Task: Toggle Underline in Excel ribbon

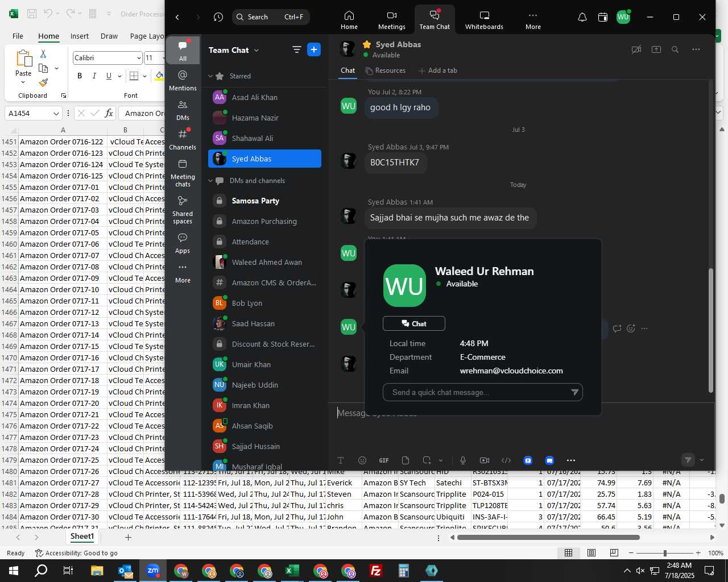Action: click(108, 76)
